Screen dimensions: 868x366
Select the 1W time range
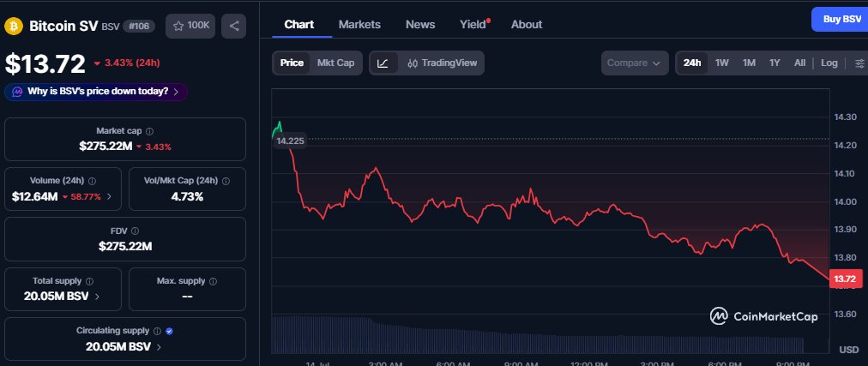722,63
